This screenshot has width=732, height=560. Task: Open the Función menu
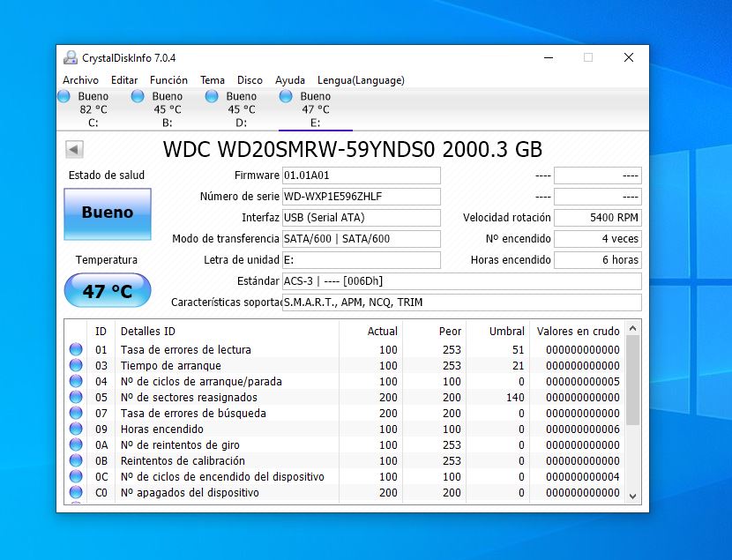167,79
